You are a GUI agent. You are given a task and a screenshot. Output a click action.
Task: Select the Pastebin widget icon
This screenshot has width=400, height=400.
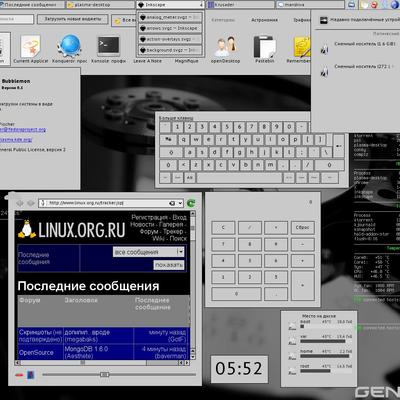click(x=265, y=47)
